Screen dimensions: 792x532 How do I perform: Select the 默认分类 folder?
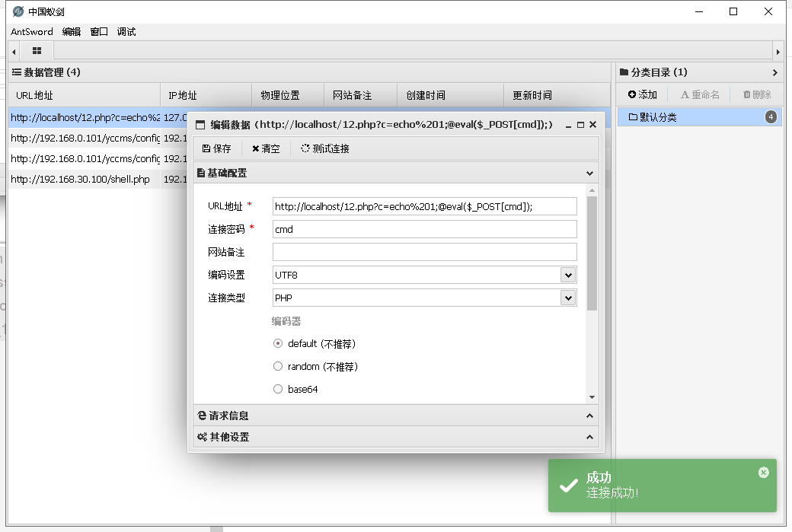pyautogui.click(x=700, y=117)
